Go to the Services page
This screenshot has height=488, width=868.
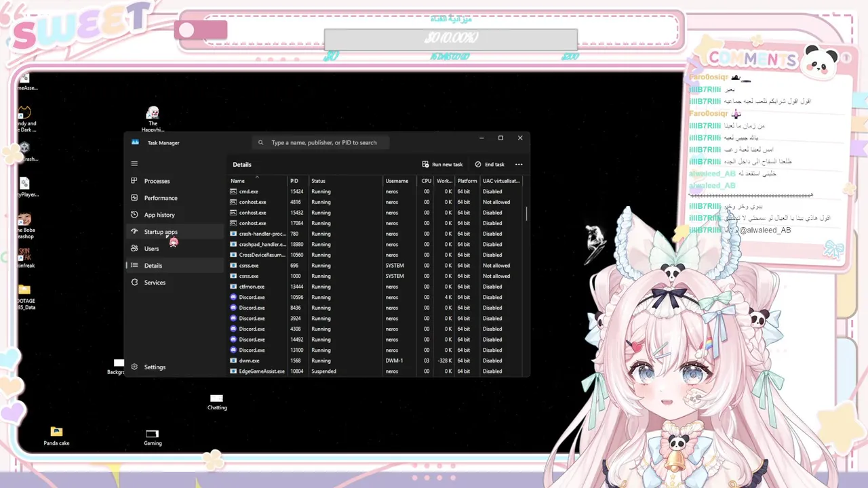point(174,283)
